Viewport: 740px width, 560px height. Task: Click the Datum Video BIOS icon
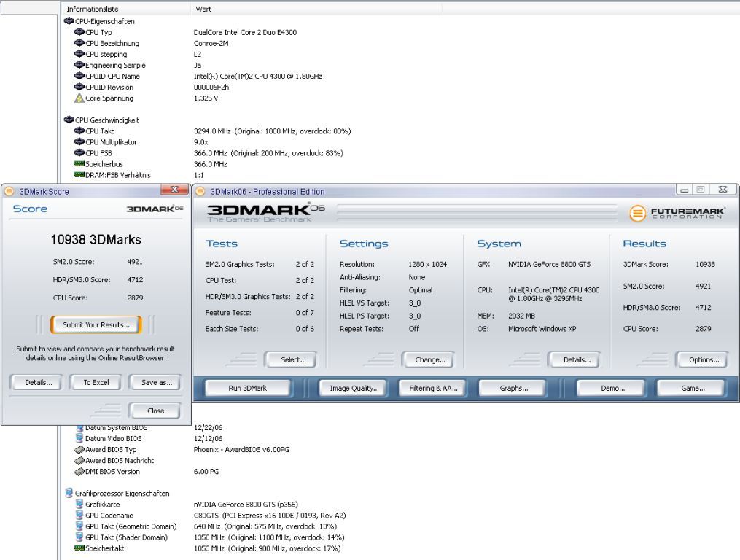(79, 438)
